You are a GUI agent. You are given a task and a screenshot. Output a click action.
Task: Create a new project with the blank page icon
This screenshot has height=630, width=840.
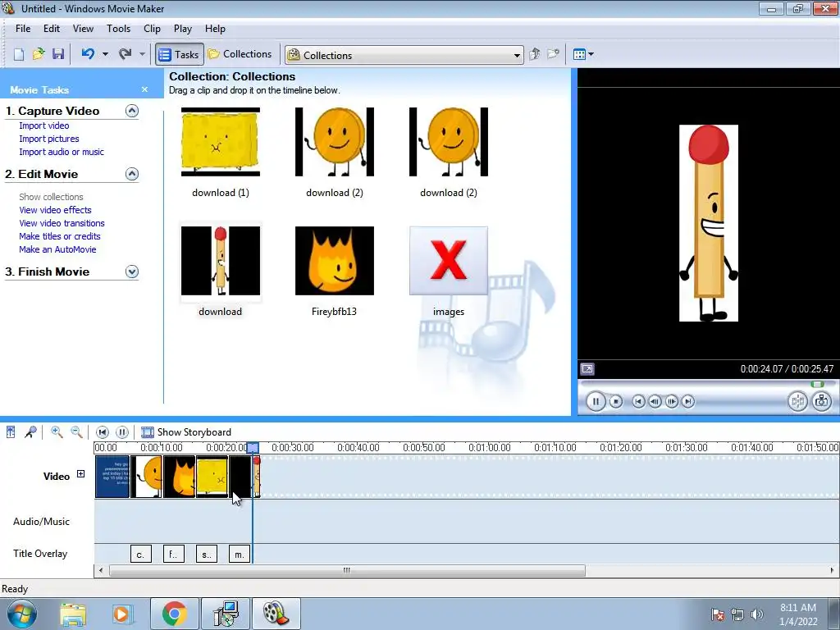[x=19, y=54]
